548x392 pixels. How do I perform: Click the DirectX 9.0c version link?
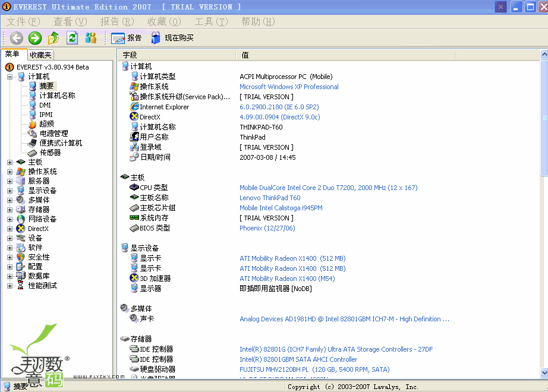(x=280, y=117)
